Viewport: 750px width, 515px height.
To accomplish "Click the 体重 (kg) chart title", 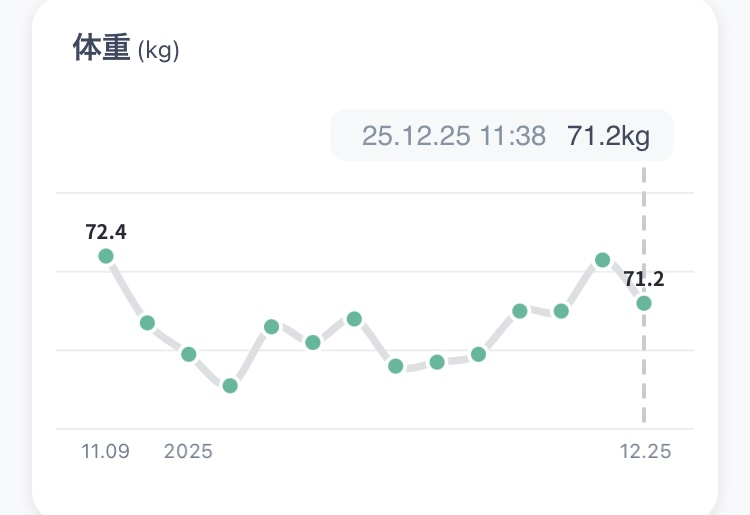I will tap(126, 48).
